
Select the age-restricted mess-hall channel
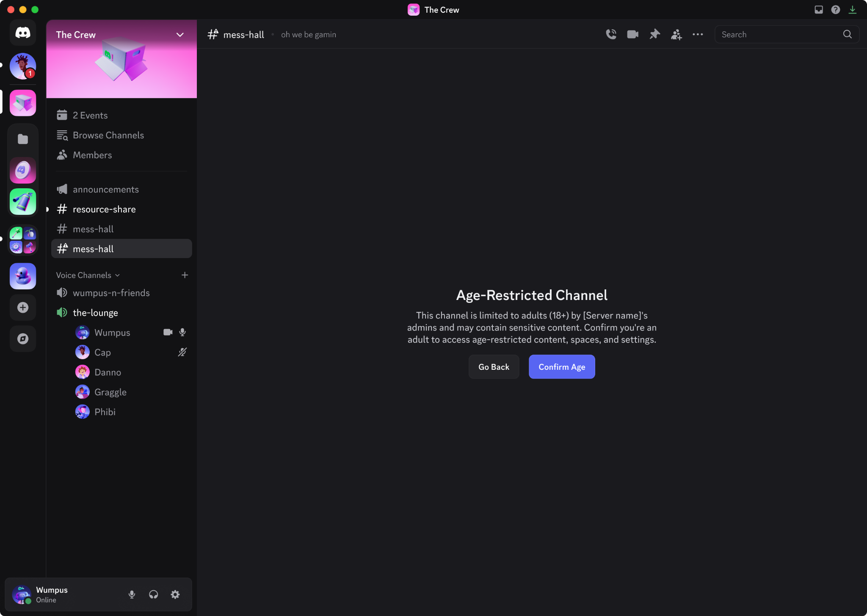(121, 249)
